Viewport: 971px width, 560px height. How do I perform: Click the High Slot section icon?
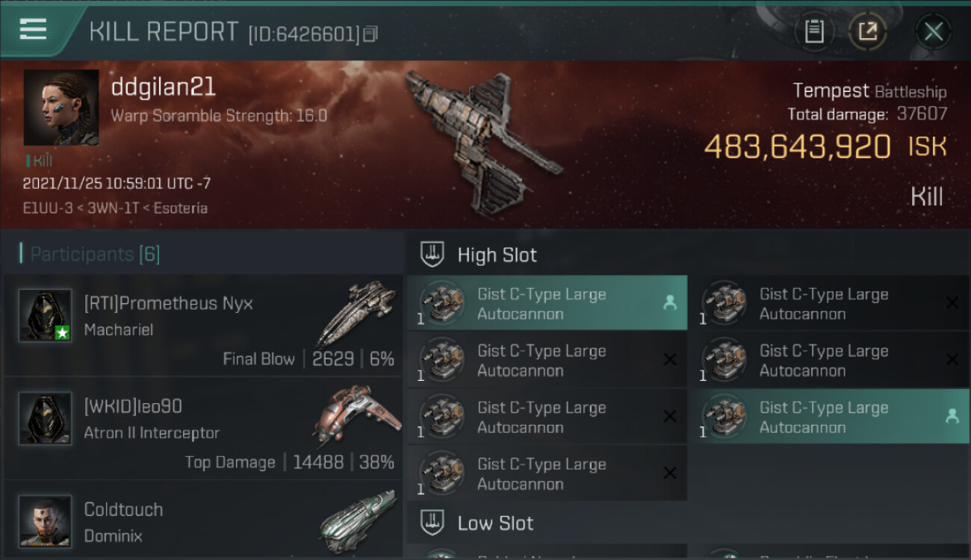pos(433,255)
